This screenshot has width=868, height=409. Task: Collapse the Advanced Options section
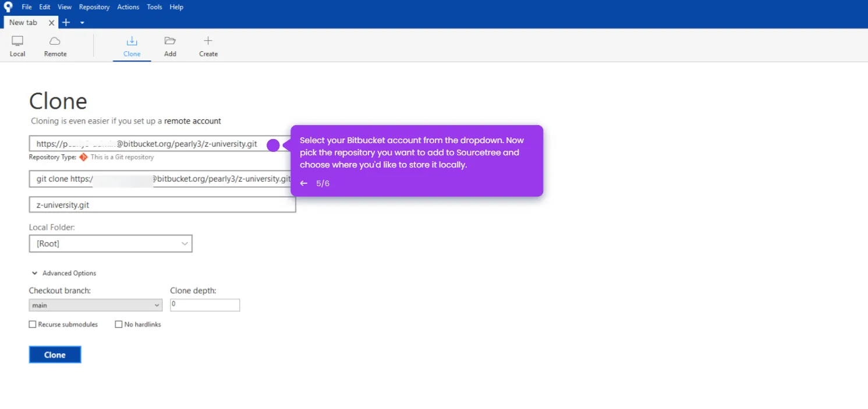point(64,273)
